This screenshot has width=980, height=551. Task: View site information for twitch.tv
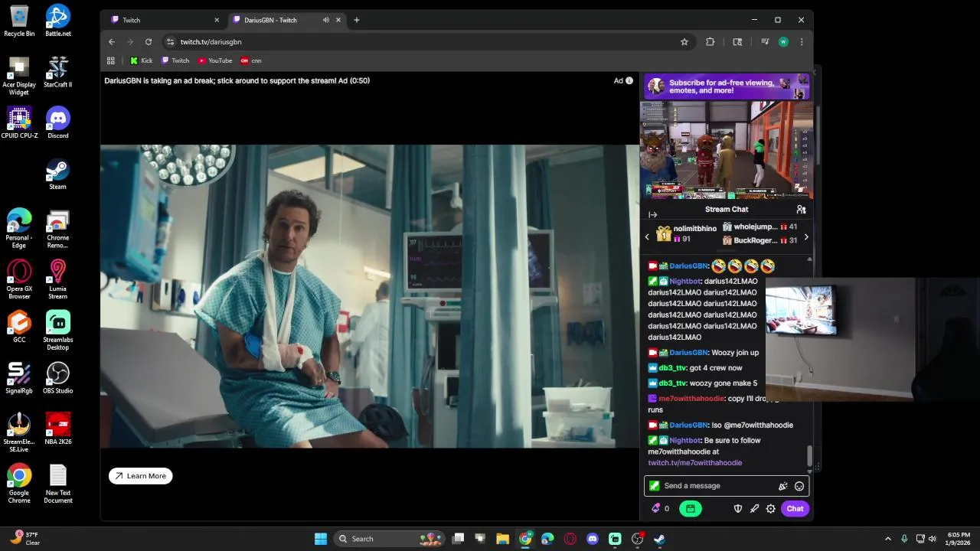[171, 42]
